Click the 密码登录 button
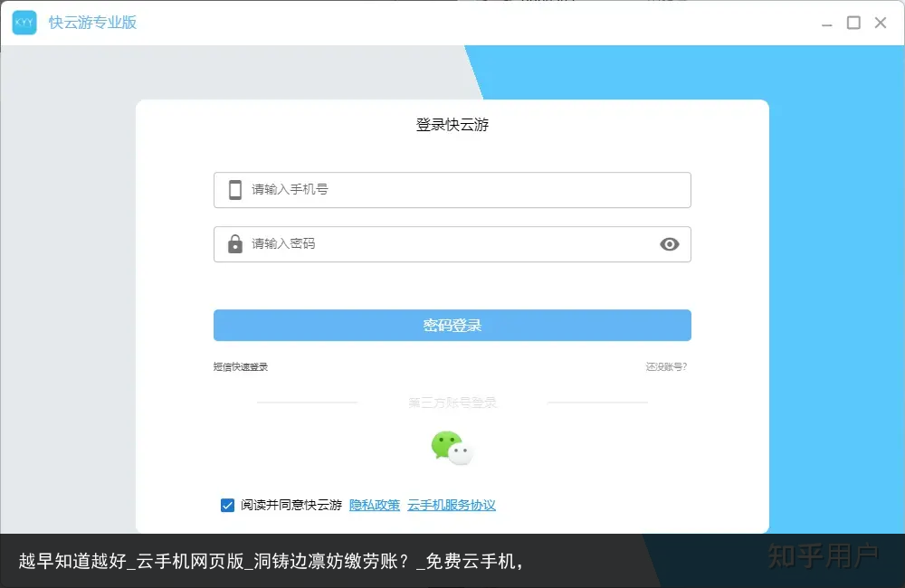Viewport: 905px width, 588px height. tap(452, 325)
